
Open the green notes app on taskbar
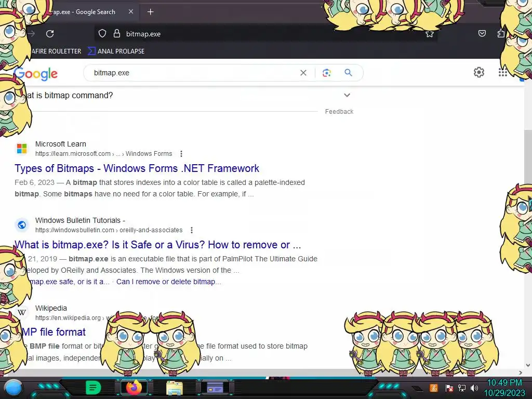tap(94, 388)
